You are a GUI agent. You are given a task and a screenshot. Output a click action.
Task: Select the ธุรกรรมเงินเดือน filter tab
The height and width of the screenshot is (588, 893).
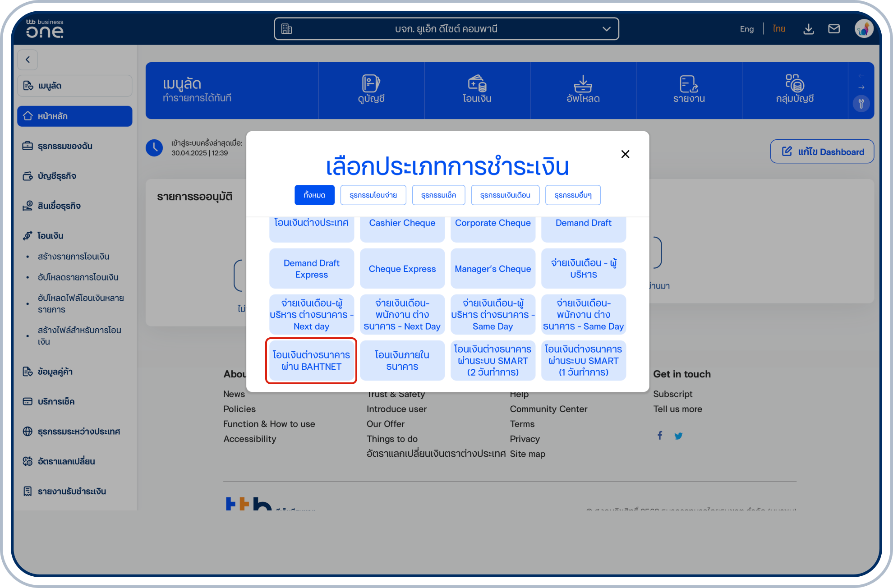click(x=505, y=195)
